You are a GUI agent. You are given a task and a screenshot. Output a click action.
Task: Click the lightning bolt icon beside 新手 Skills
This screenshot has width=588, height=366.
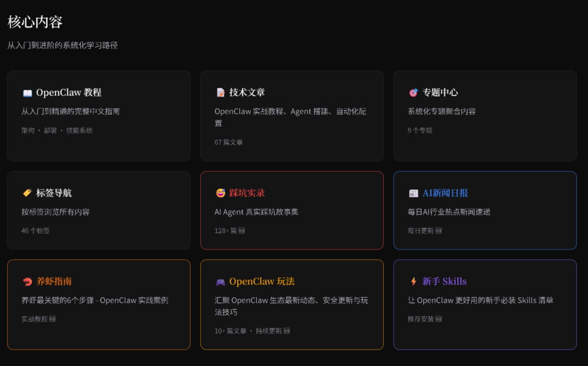(x=413, y=281)
